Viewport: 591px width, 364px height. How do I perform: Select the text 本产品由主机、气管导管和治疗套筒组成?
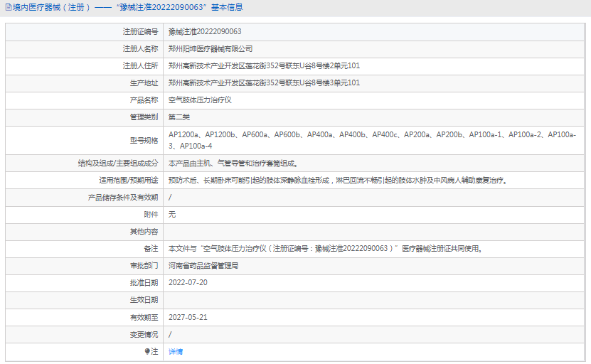click(x=233, y=163)
